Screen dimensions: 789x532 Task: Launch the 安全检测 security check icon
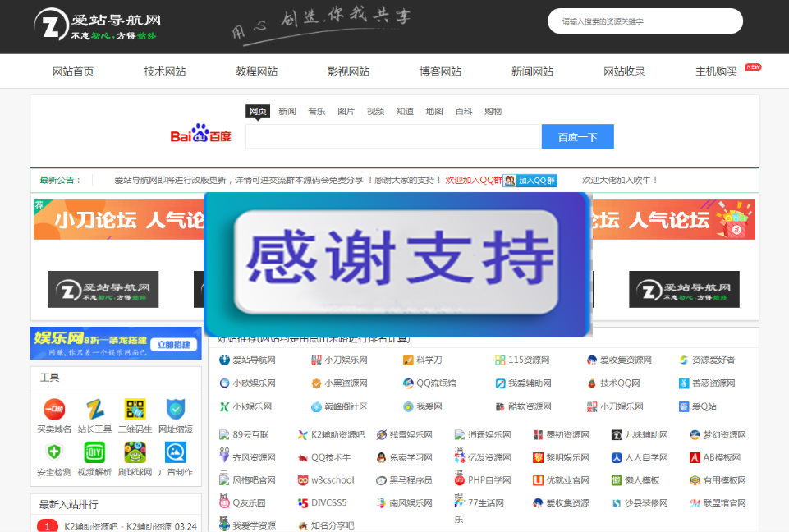pyautogui.click(x=53, y=452)
